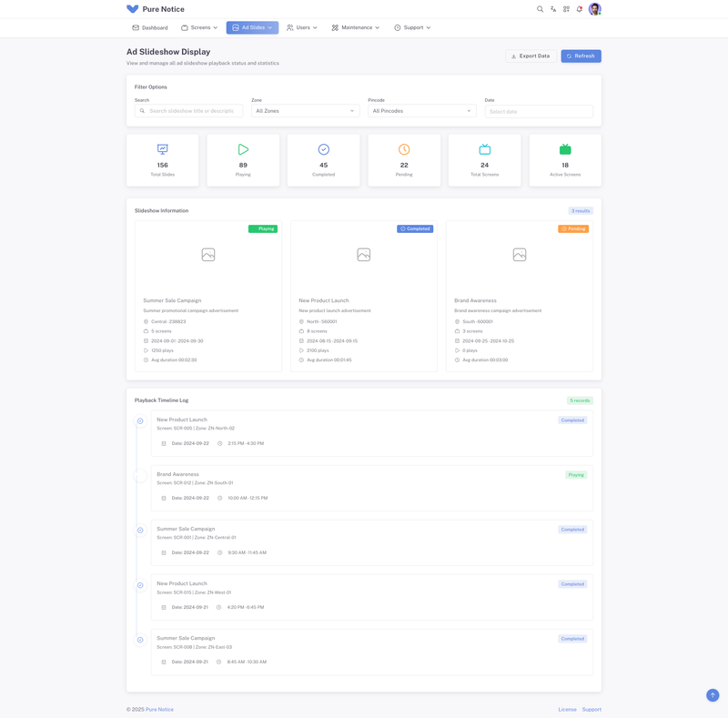Click timeline marker for SCR-001 entry

click(x=140, y=531)
